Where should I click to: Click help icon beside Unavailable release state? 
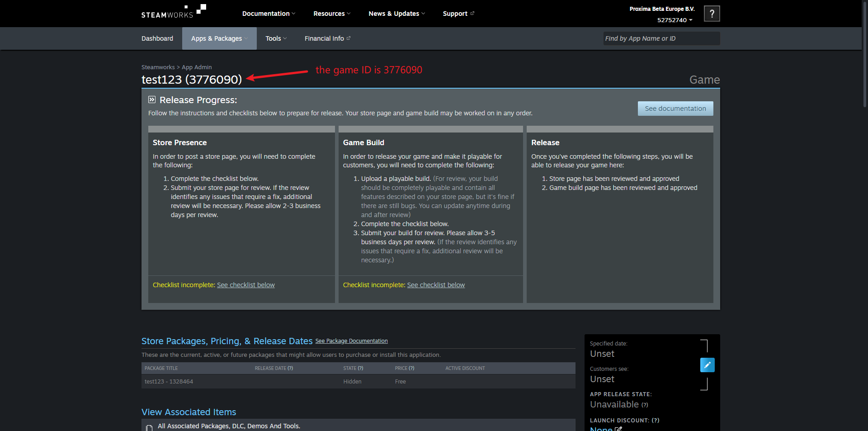pos(645,405)
